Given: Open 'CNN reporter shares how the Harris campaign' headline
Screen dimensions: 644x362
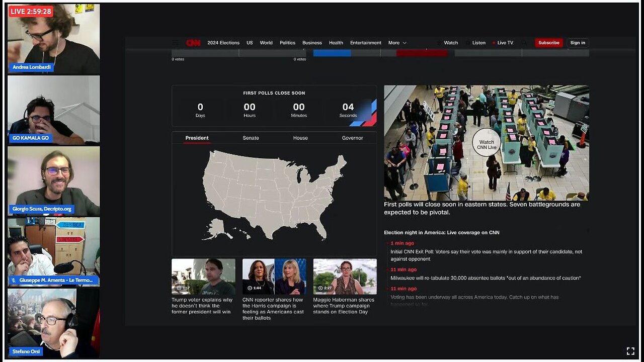Looking at the screenshot, I should coord(273,309).
